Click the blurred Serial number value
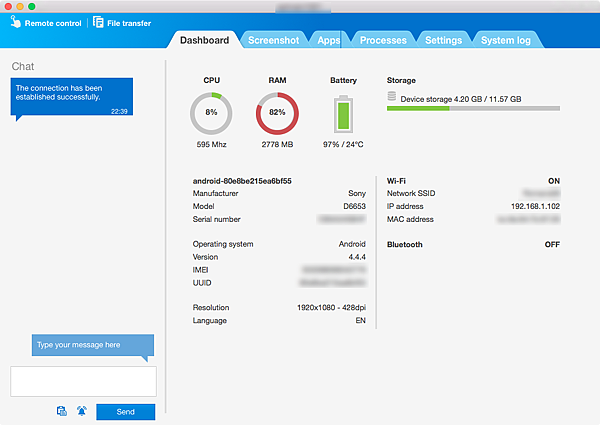This screenshot has width=600, height=425. tap(342, 219)
